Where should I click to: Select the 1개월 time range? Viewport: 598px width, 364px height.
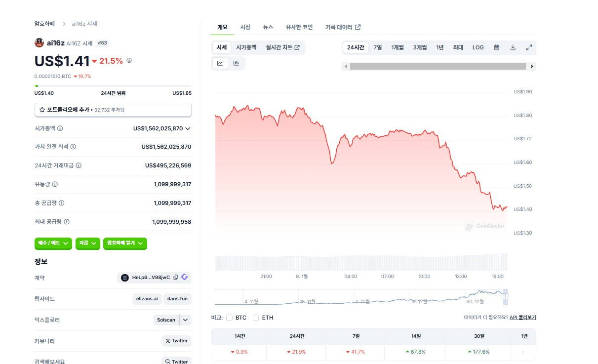398,47
